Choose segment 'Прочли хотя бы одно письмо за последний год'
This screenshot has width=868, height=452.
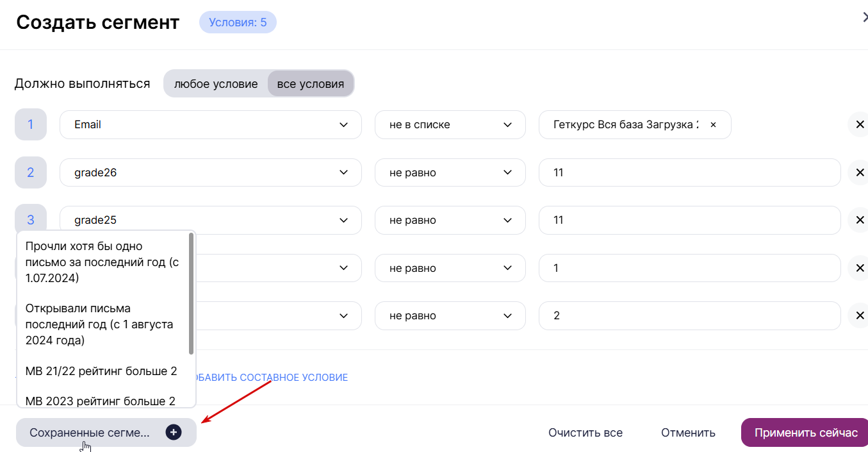102,262
